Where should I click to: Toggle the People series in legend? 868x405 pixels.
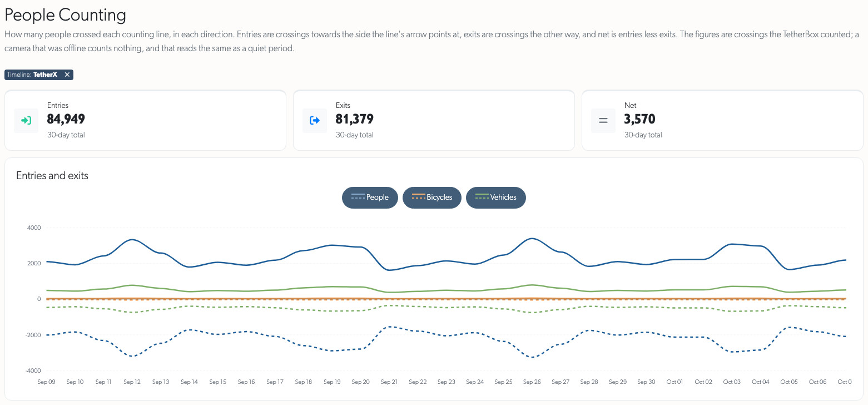point(370,197)
